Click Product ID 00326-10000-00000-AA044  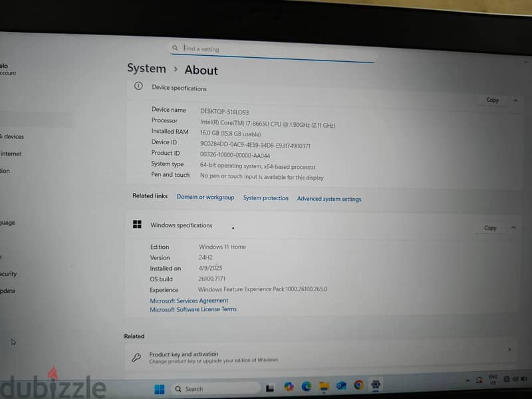(235, 155)
